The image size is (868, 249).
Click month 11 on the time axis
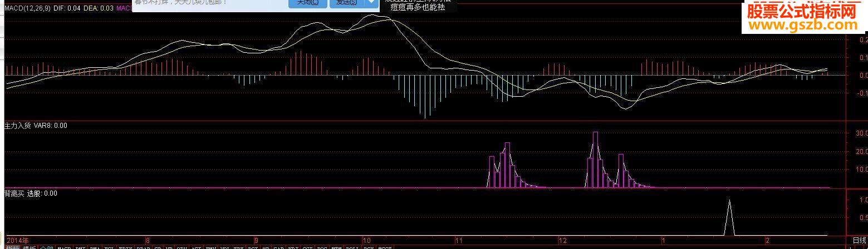[x=459, y=241]
